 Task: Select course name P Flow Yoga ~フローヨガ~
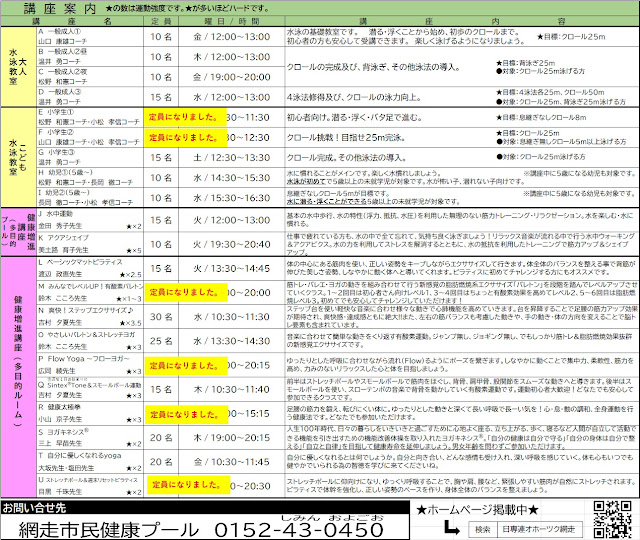(x=84, y=359)
